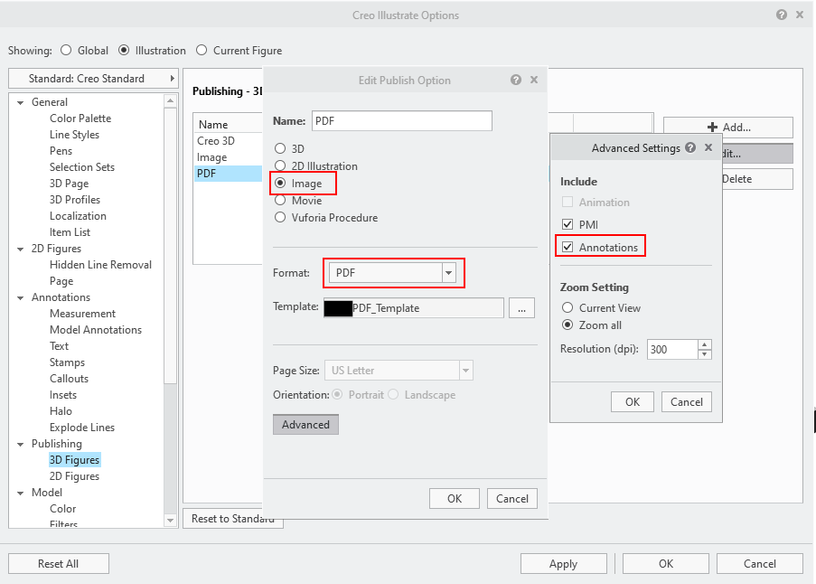Toggle the Annotations checkbox
Viewport: 816px width, 584px height.
click(x=568, y=246)
